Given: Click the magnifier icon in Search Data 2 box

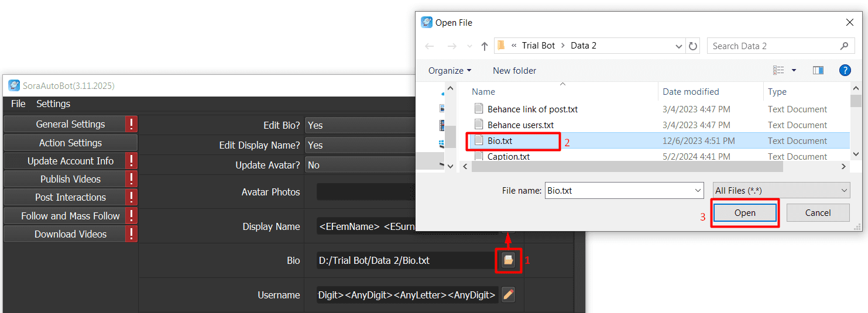Looking at the screenshot, I should pyautogui.click(x=844, y=46).
